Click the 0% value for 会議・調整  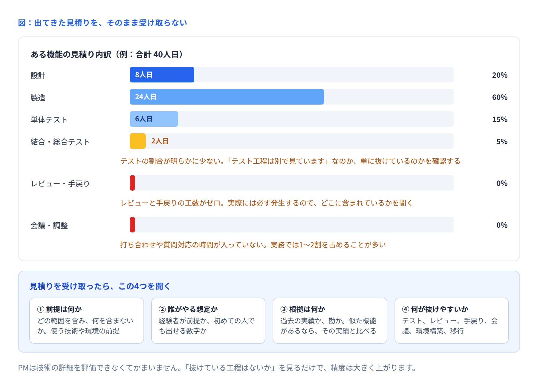502,225
